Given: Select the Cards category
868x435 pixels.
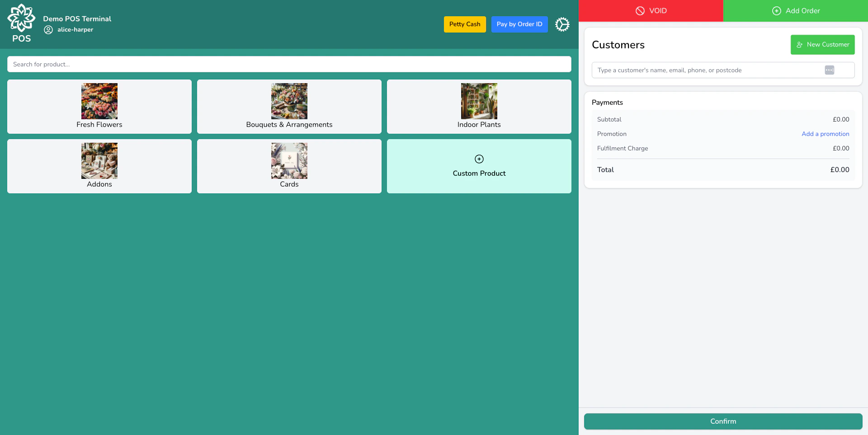Looking at the screenshot, I should (289, 166).
